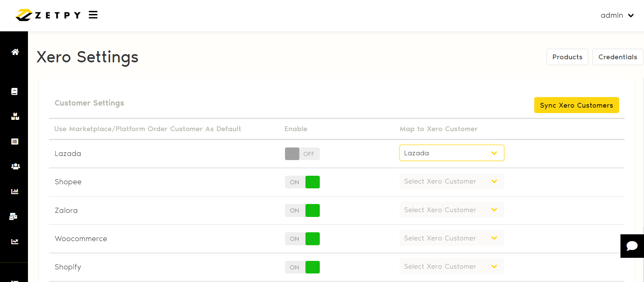Viewport: 644px width, 282px height.
Task: Click the Customer Settings section title
Action: (89, 103)
